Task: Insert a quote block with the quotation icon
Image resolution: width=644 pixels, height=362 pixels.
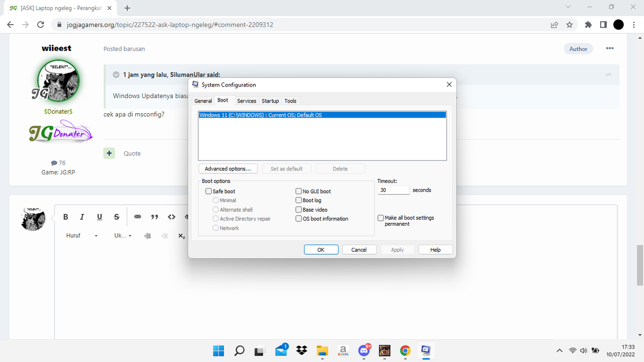Action: pyautogui.click(x=154, y=217)
